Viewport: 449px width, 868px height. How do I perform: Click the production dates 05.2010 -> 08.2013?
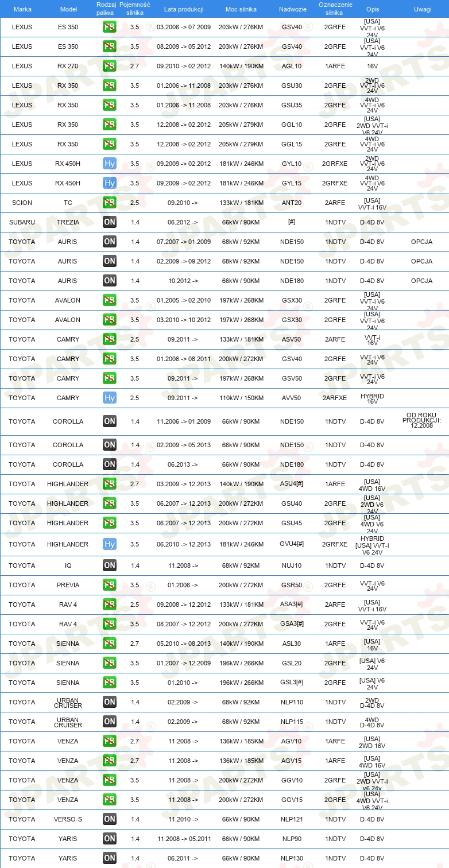click(x=184, y=644)
